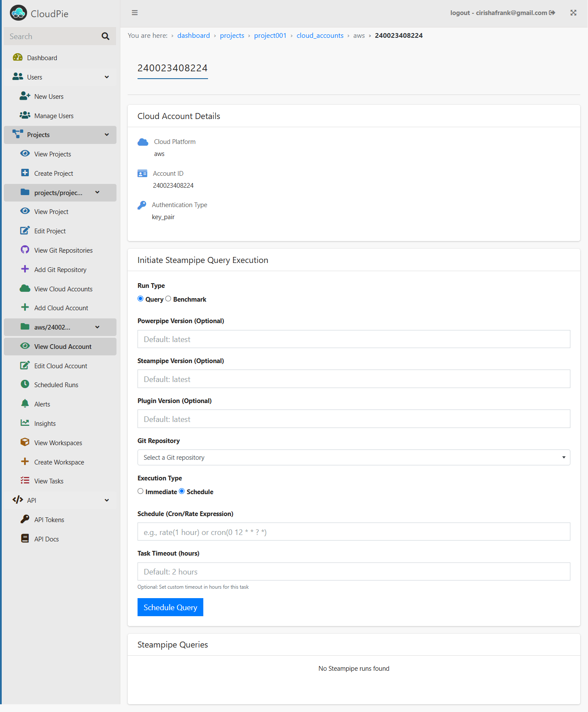Open the View Project menu item
Image resolution: width=588 pixels, height=712 pixels.
tap(60, 211)
